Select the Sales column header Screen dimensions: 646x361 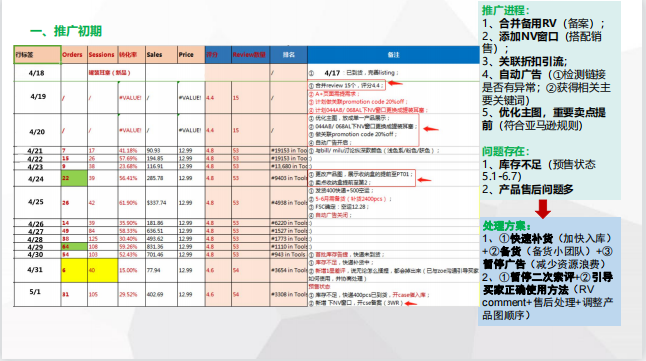pyautogui.click(x=162, y=55)
